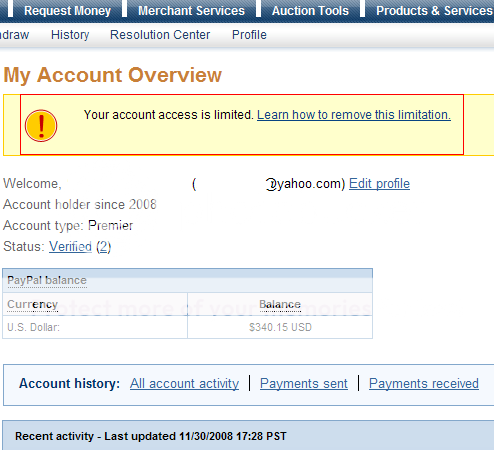Click the Currency column header
This screenshot has width=494, height=450.
32,304
